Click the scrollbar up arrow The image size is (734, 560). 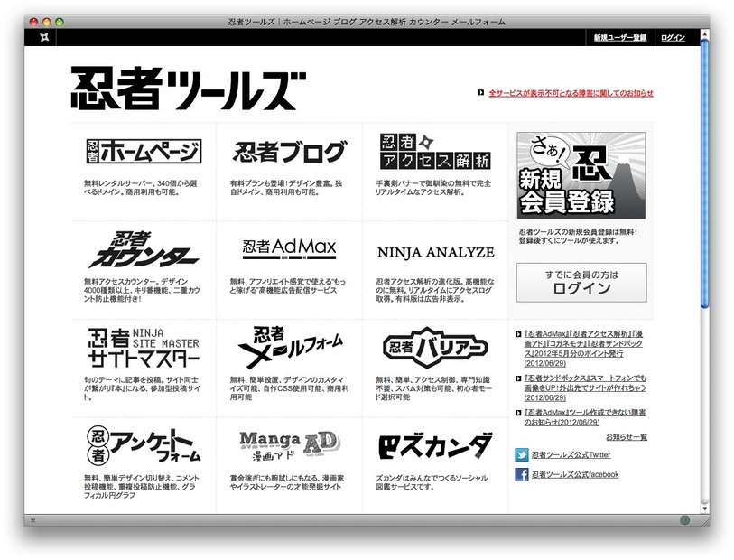click(x=704, y=33)
